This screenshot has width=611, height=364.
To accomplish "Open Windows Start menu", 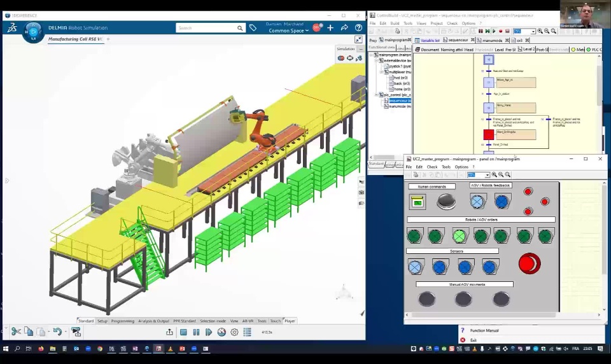I will coord(6,349).
